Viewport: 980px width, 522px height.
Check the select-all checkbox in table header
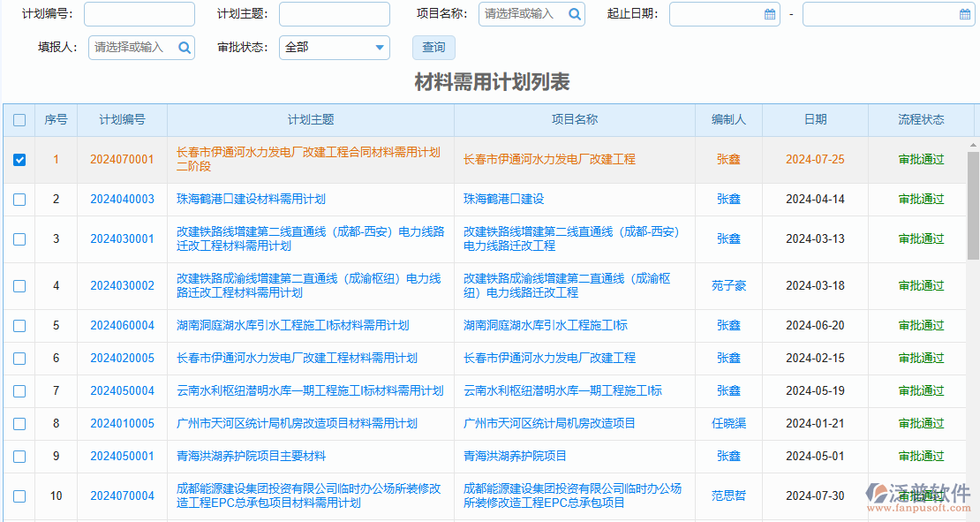(x=19, y=119)
